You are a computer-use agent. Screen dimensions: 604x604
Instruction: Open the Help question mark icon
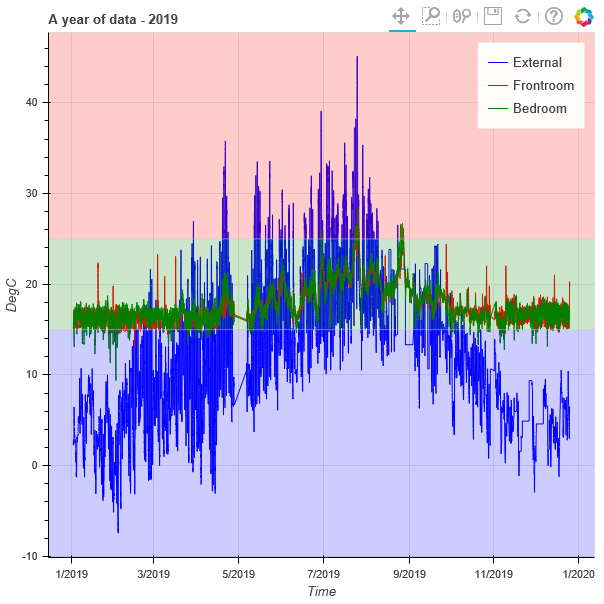pos(553,16)
